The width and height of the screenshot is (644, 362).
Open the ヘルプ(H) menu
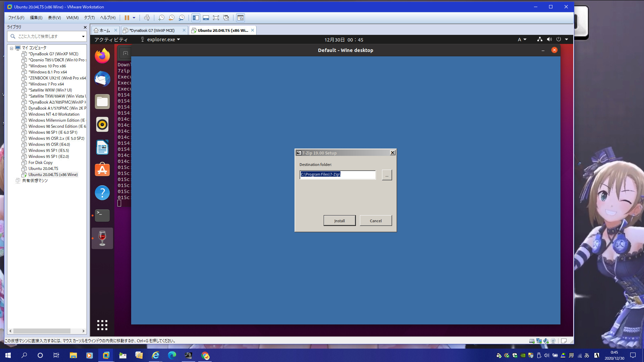[108, 18]
